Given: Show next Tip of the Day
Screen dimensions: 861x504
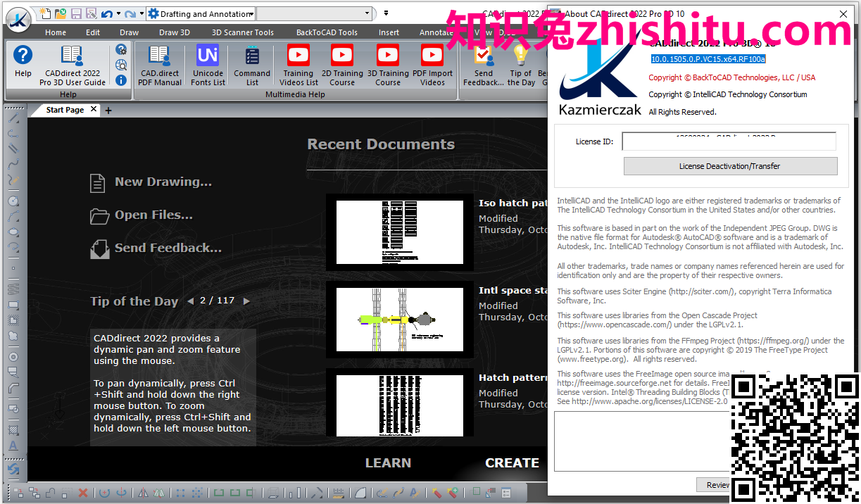Looking at the screenshot, I should 246,301.
